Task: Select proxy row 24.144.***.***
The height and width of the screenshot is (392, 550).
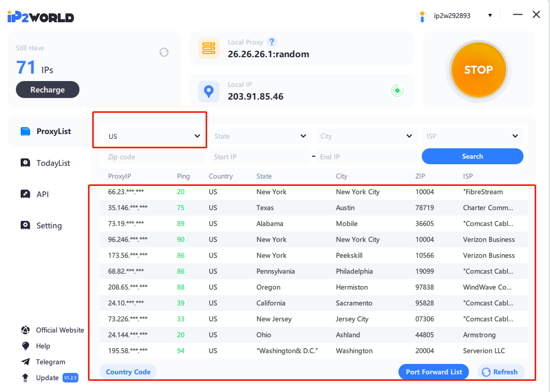Action: 314,335
